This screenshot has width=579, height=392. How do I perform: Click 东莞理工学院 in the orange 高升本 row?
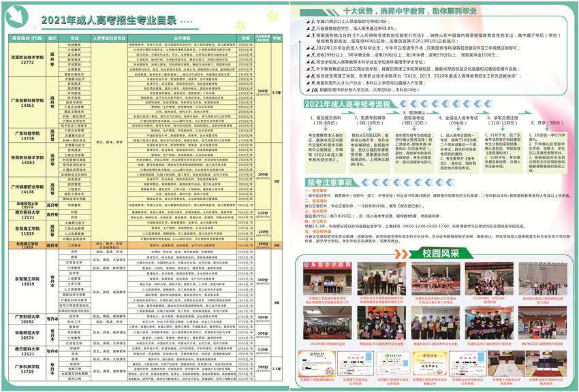[27, 245]
